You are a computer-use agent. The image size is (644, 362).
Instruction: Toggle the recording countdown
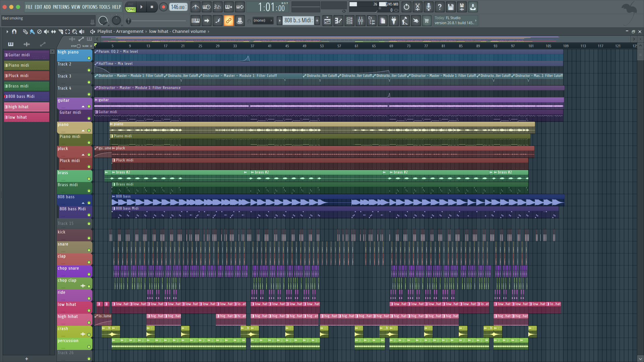[x=218, y=7]
